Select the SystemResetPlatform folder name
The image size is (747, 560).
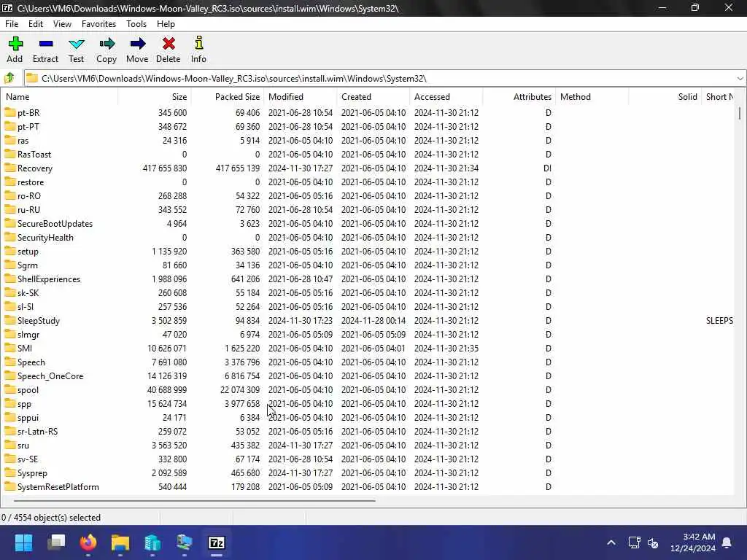(x=58, y=486)
